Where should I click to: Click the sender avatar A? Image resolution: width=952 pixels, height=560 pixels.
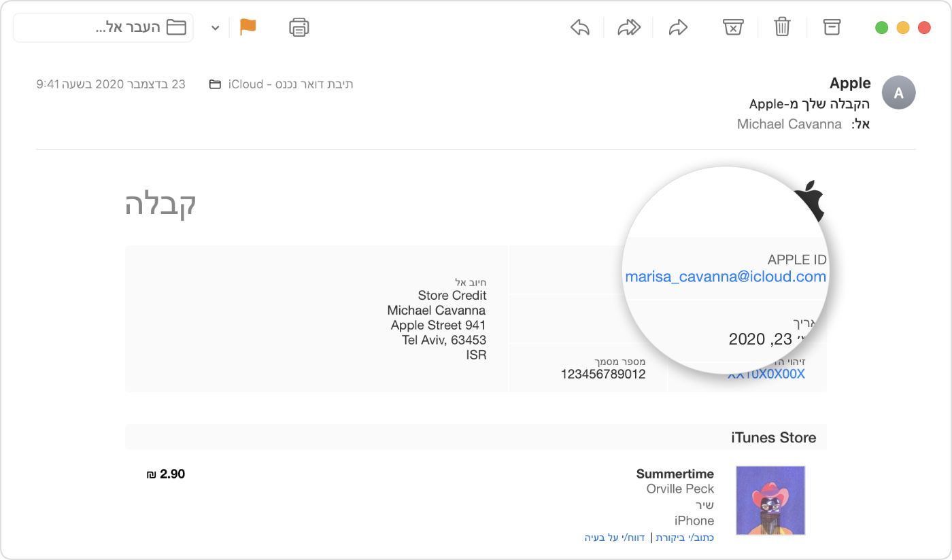tap(898, 93)
